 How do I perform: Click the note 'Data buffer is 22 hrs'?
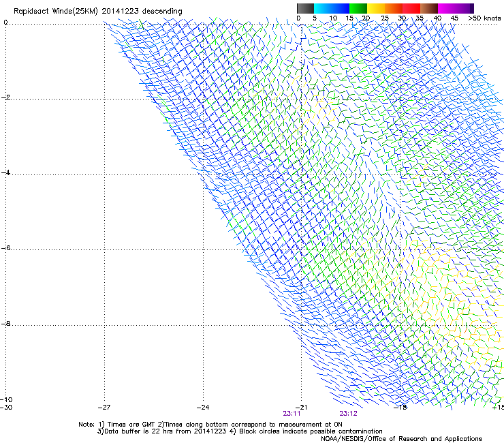[x=138, y=431]
